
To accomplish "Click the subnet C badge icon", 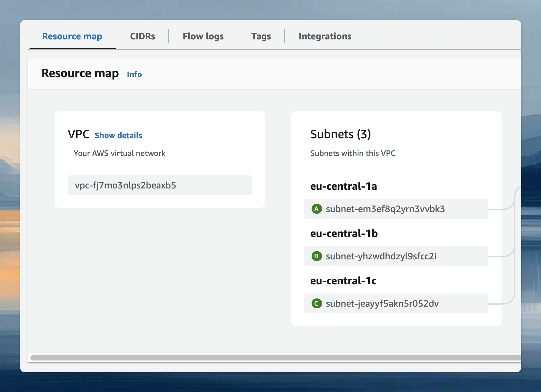I will (317, 303).
